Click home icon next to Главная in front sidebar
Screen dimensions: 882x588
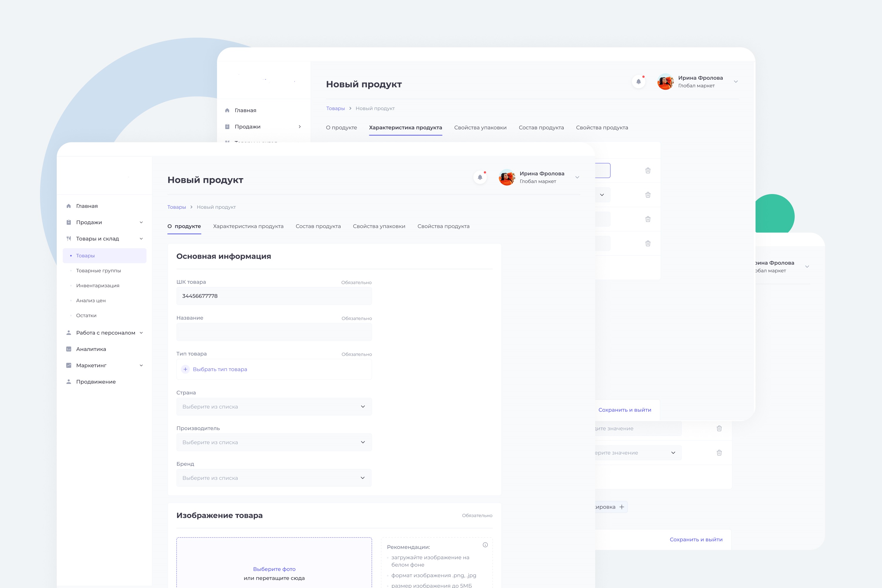[x=69, y=206]
